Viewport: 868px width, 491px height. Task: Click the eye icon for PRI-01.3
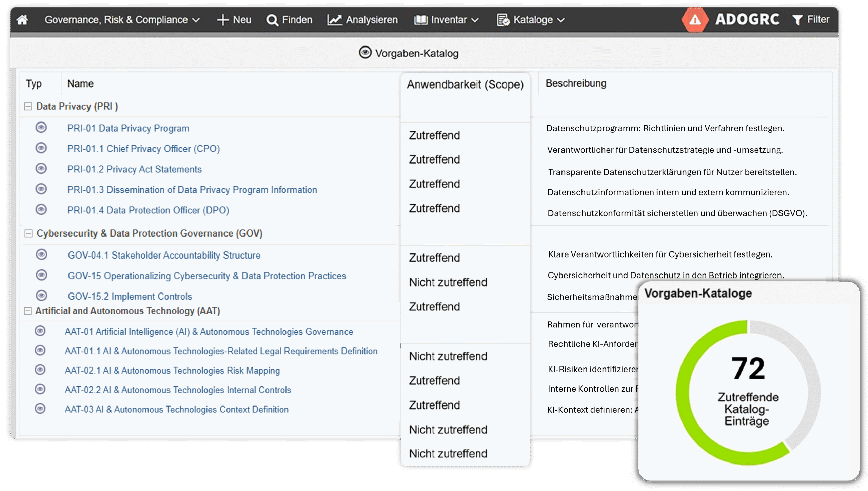tap(41, 189)
